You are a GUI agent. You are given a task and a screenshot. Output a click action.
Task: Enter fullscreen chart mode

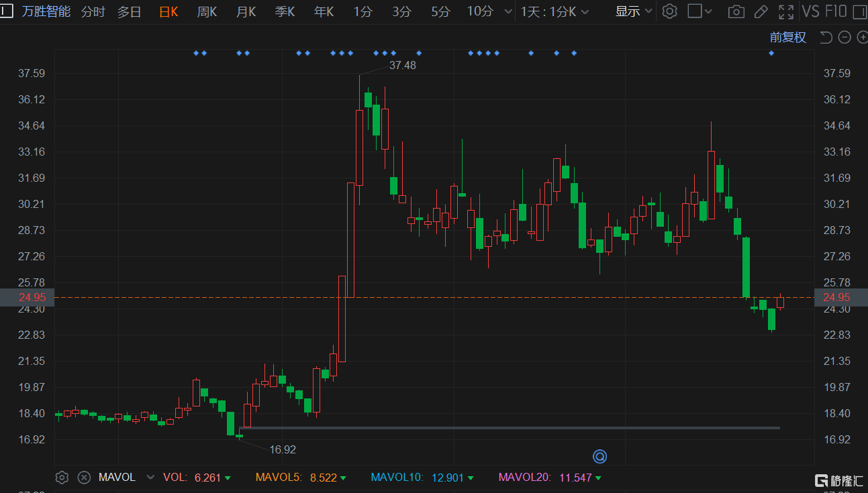[x=785, y=11]
